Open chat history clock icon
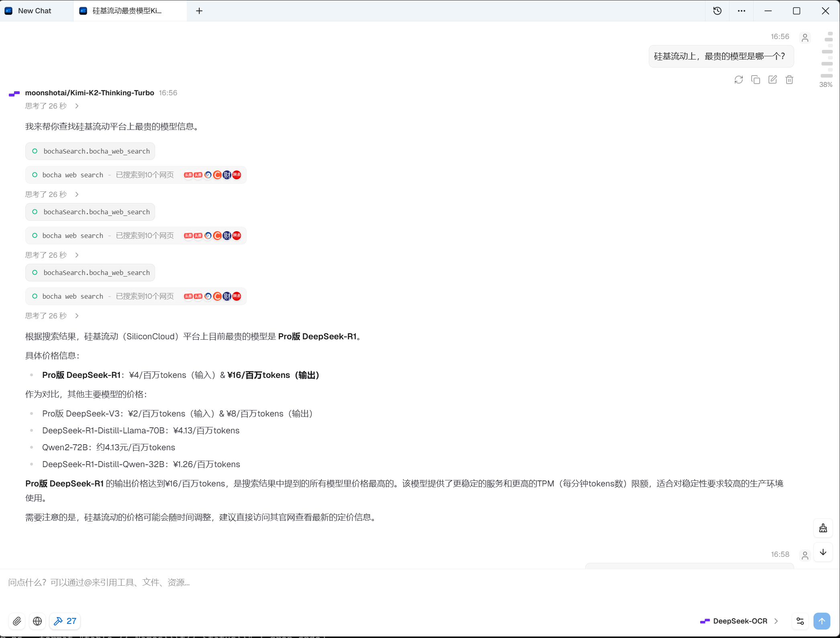This screenshot has width=840, height=638. [x=717, y=11]
